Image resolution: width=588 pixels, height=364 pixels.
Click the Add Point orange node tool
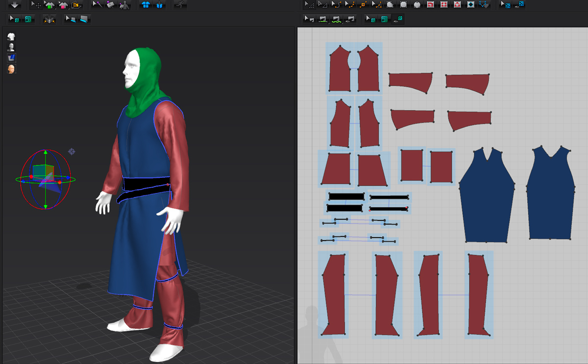coord(363,4)
